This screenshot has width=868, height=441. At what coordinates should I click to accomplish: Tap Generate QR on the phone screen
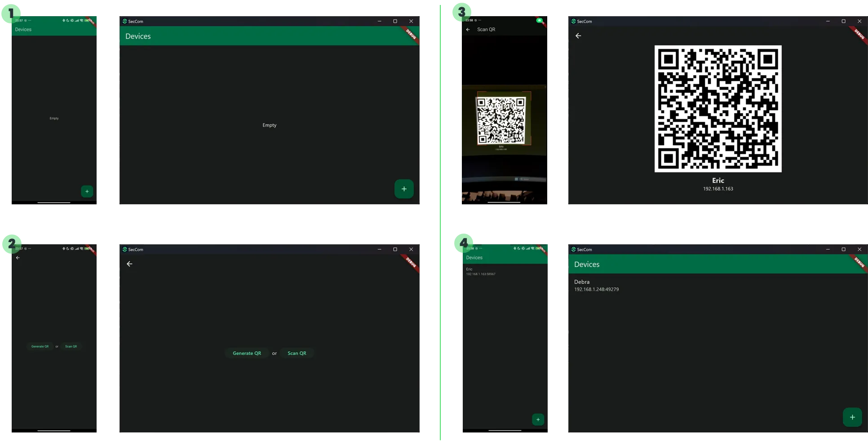tap(40, 346)
